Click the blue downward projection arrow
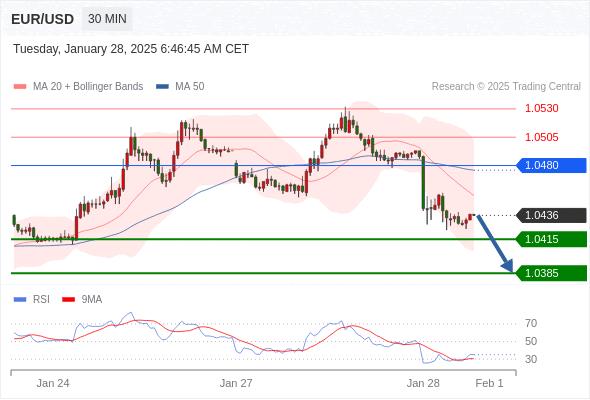Image resolution: width=590 pixels, height=400 pixels. tap(494, 243)
